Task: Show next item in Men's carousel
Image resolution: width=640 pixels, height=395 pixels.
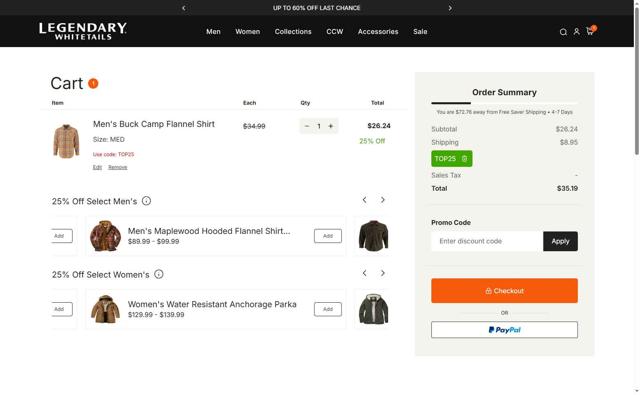Action: (x=382, y=200)
